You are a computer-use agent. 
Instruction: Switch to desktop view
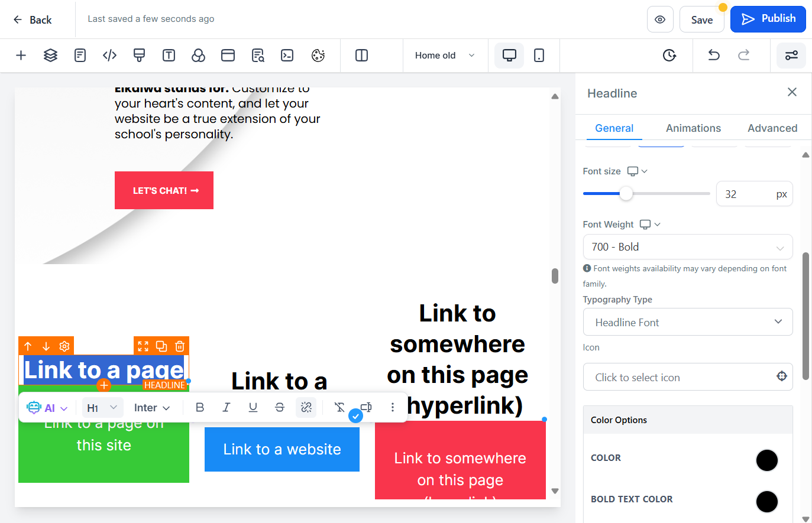[x=509, y=56]
